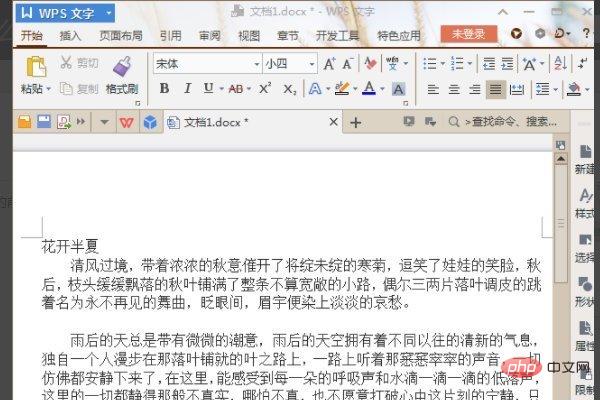
Task: Apply paragraph shading paint bucket color
Action: [574, 89]
